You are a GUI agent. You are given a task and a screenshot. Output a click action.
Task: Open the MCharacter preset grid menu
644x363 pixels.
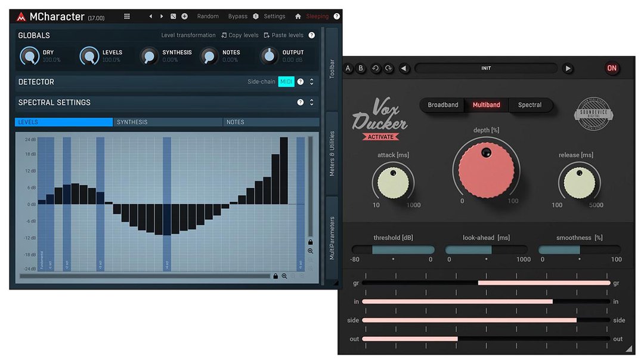[127, 17]
